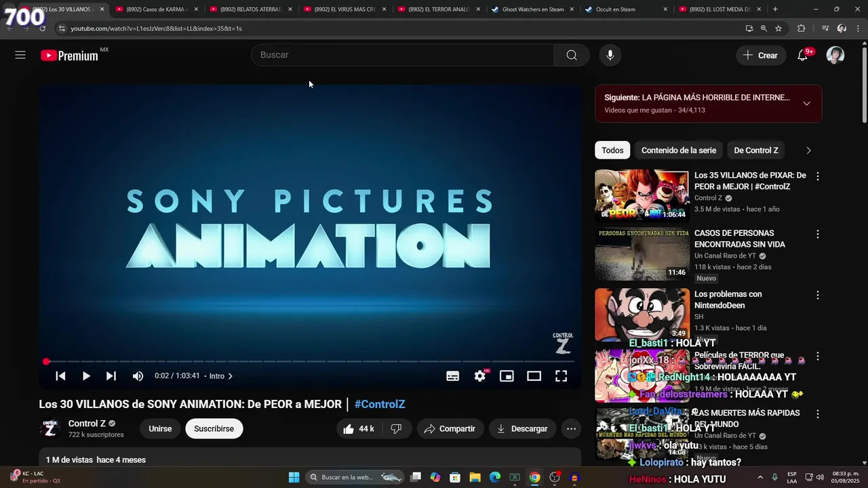Open options menu for NintendoDeen video
Image resolution: width=868 pixels, height=488 pixels.
pos(818,296)
